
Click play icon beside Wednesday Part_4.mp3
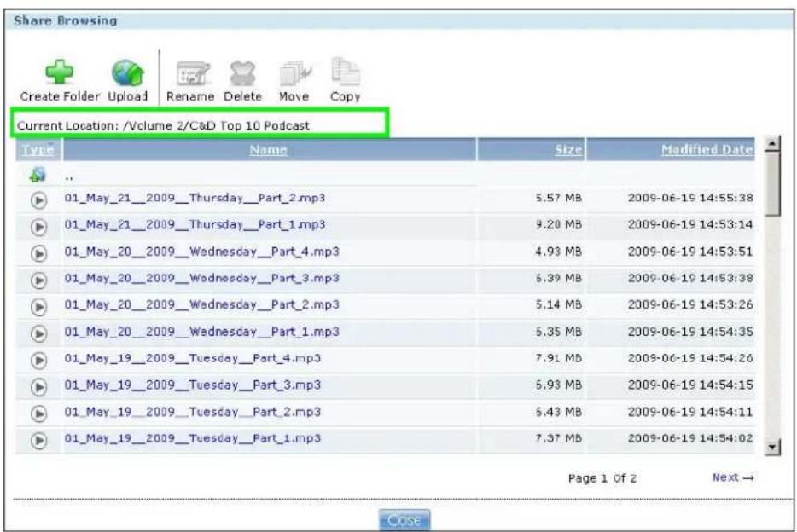point(38,253)
